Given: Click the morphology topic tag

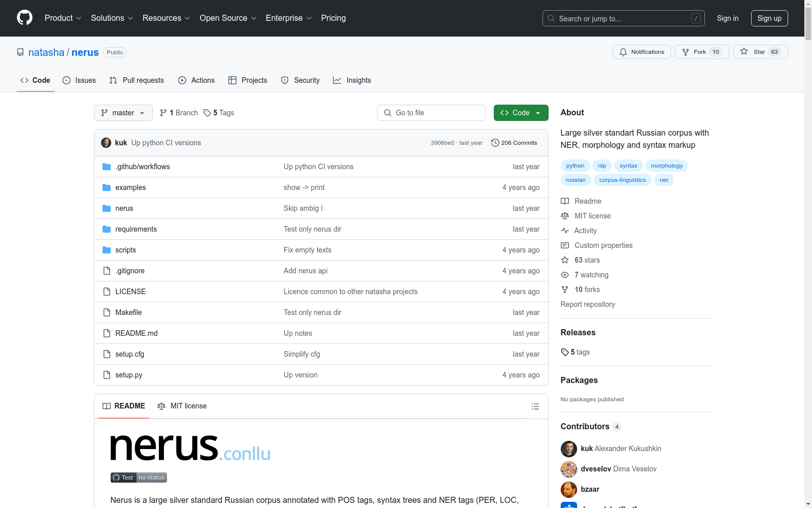Looking at the screenshot, I should coord(667,166).
